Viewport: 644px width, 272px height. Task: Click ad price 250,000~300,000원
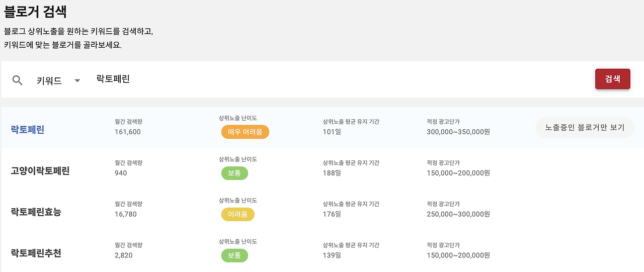(458, 214)
